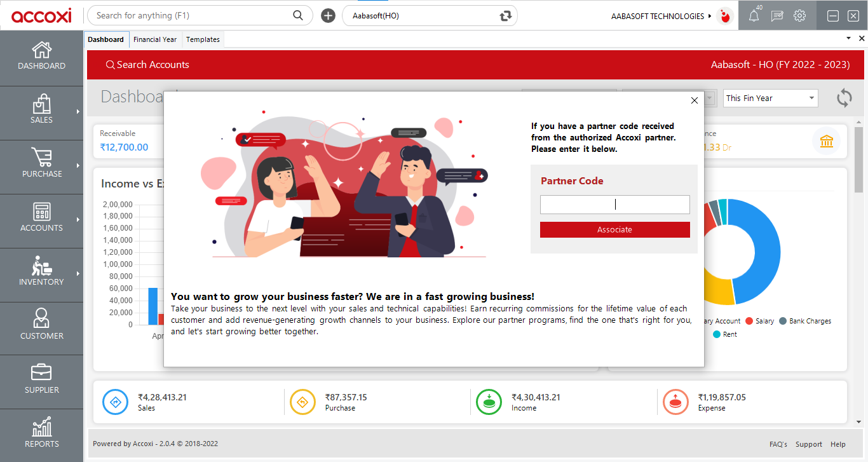Viewport: 868px width, 462px height.
Task: Click the Powered by Accoxi version text
Action: 155,444
